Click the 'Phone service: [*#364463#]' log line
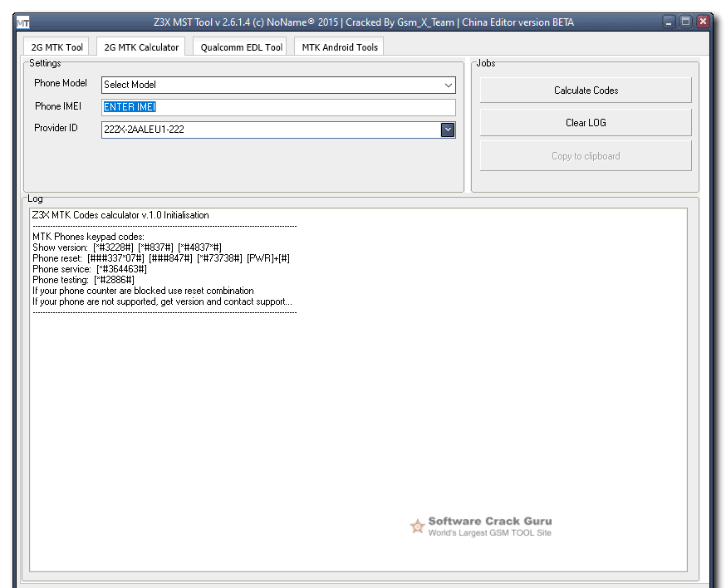Viewport: 726px width, 588px height. click(90, 269)
